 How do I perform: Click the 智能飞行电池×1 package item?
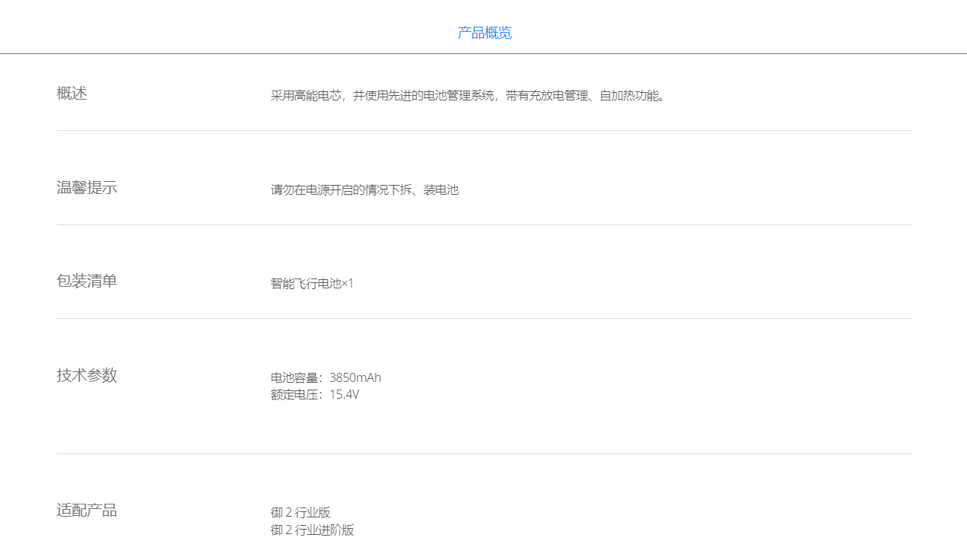click(312, 284)
